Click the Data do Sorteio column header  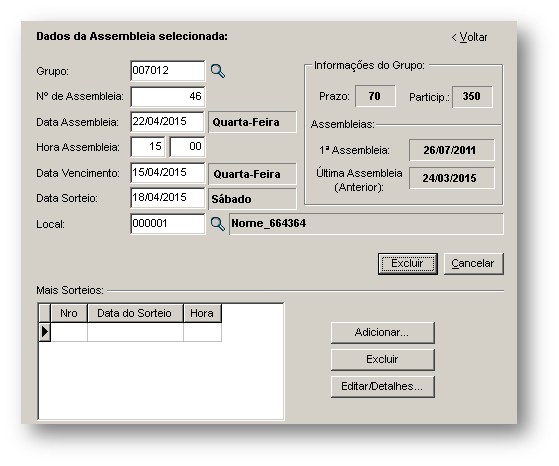click(135, 313)
